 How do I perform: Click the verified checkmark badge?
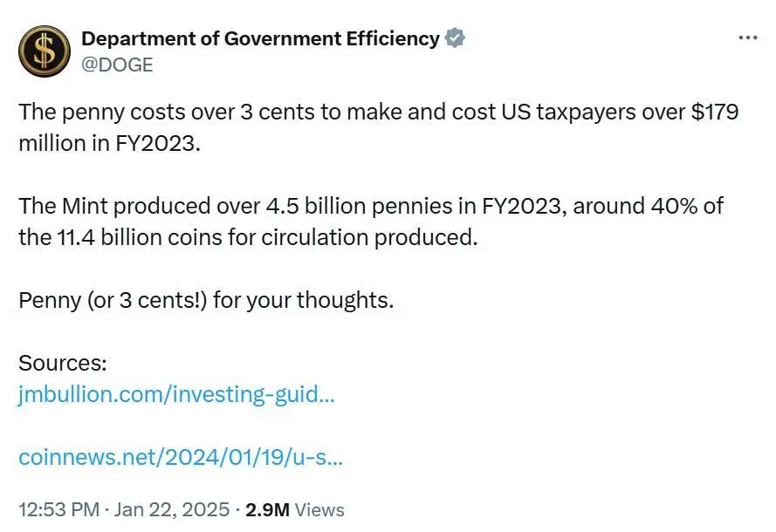[455, 38]
